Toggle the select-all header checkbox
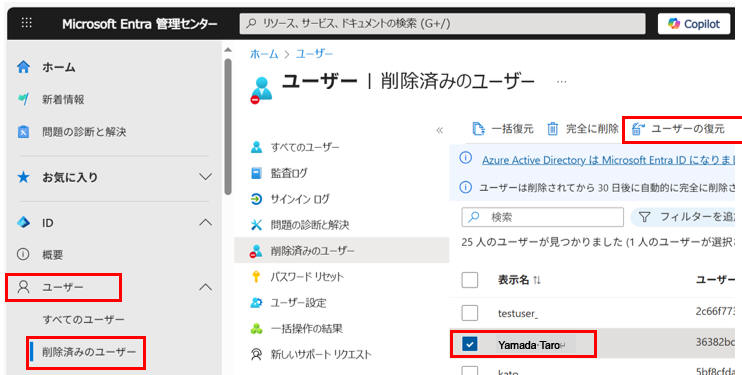Screen dimensions: 742x375 (x=469, y=280)
